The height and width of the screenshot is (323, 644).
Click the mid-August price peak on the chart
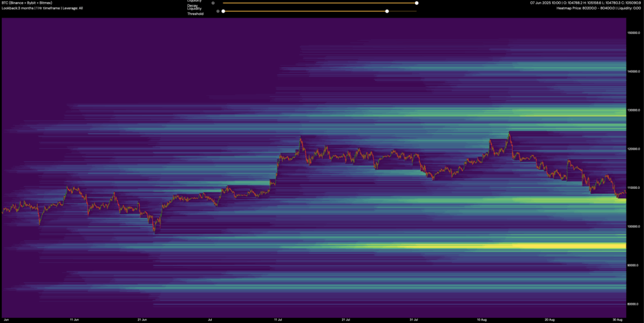tap(509, 133)
